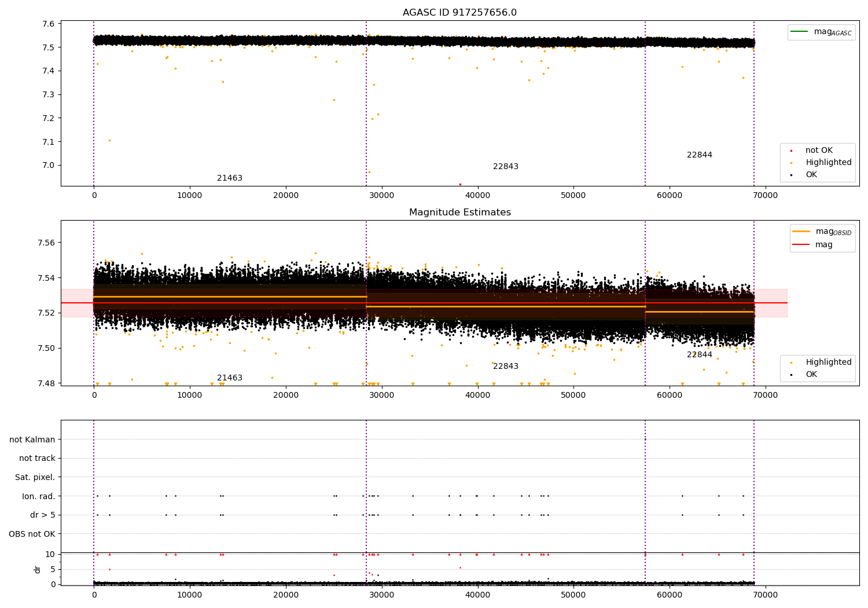Click the 20000 x-axis tick under bottom plot

(286, 595)
